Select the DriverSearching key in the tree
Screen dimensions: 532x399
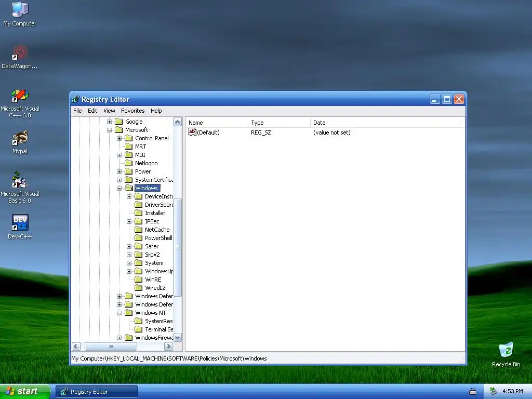(159, 205)
